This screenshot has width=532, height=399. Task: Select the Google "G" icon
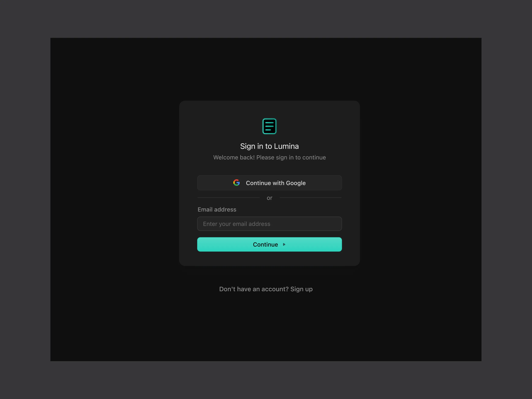237,183
